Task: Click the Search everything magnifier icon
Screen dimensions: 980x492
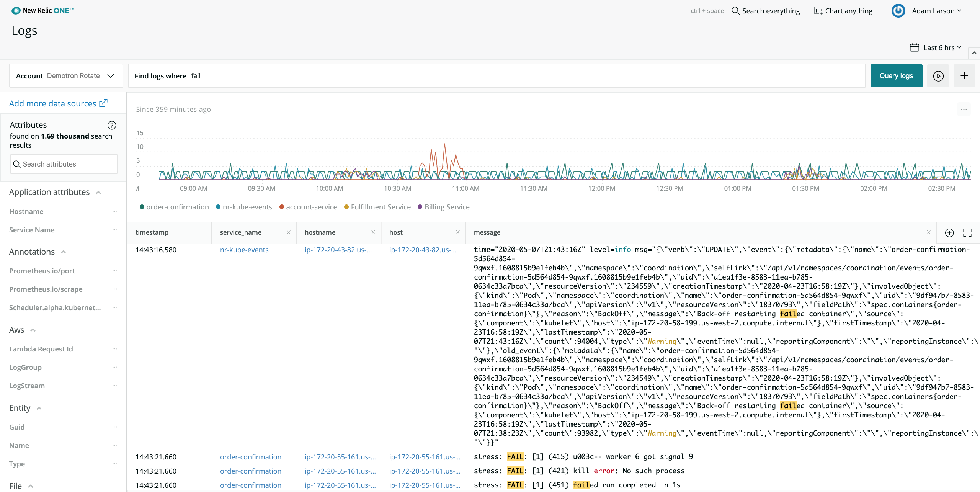Action: (735, 11)
